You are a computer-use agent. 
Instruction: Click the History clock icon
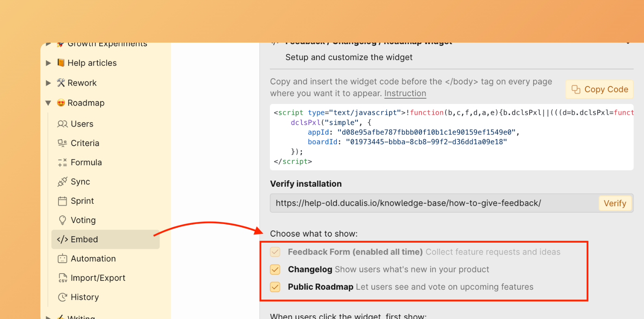[62, 297]
